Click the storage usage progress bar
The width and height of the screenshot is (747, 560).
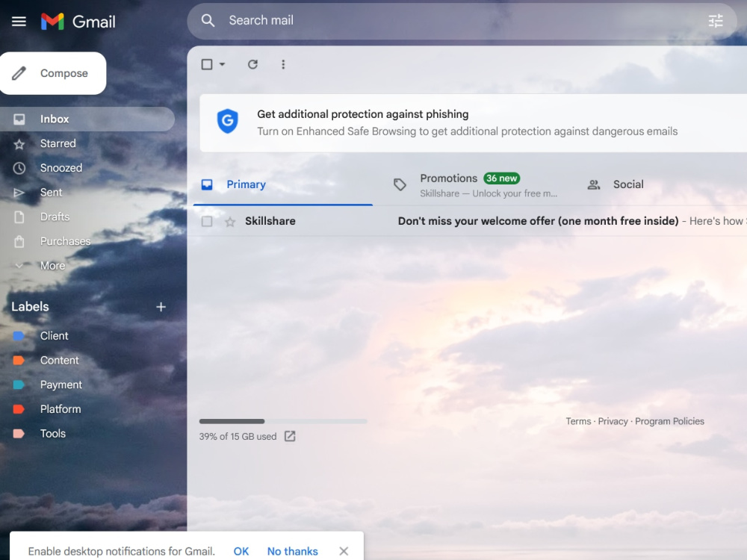(283, 421)
